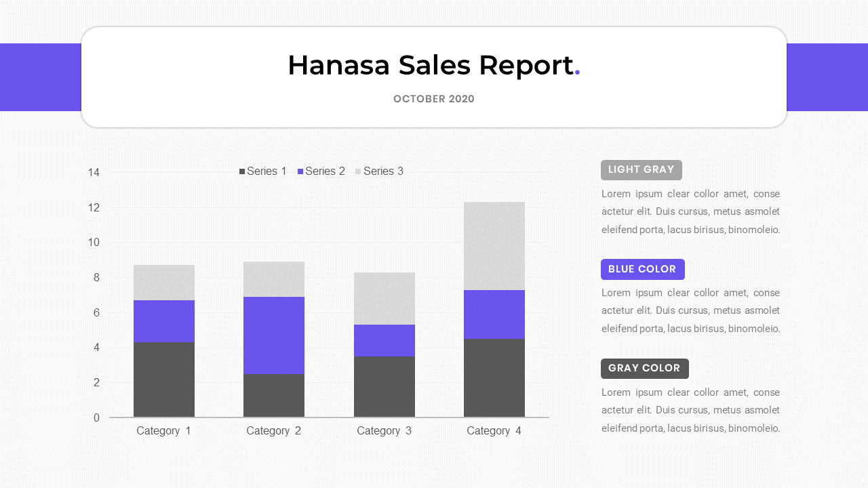This screenshot has width=868, height=488.
Task: Select the paragraph under the GRAY COLOR badge
Action: 690,410
